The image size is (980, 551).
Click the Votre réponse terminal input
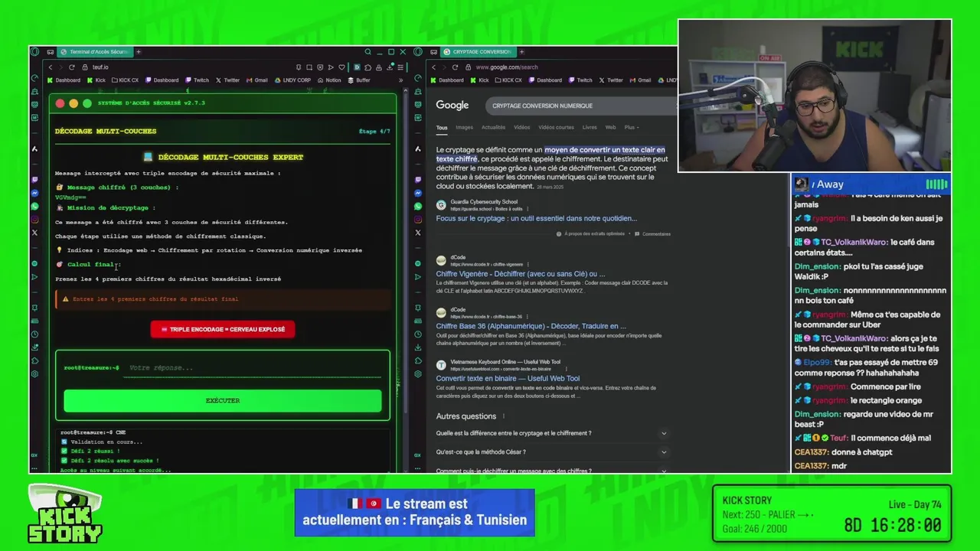click(253, 368)
